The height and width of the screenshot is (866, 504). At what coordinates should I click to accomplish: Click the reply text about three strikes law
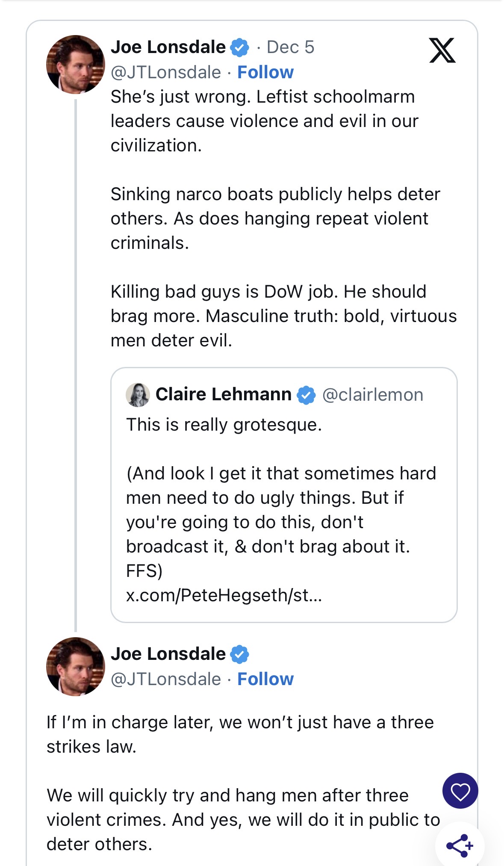243,783
